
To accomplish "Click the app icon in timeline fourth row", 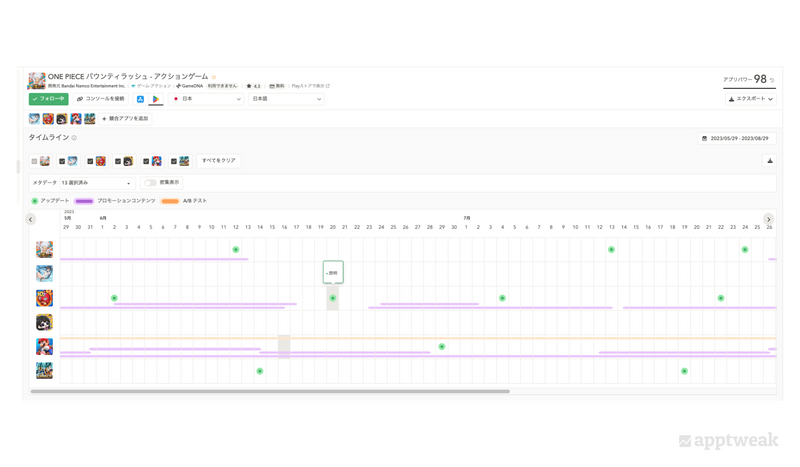I will coord(44,322).
